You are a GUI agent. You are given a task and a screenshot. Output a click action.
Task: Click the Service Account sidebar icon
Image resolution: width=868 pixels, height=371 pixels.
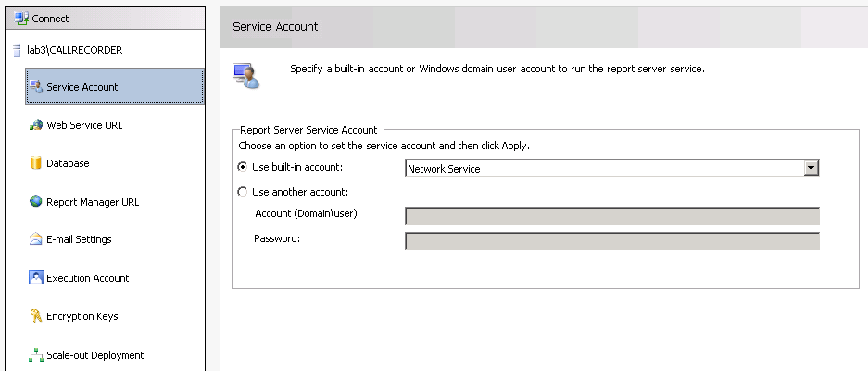pyautogui.click(x=36, y=87)
